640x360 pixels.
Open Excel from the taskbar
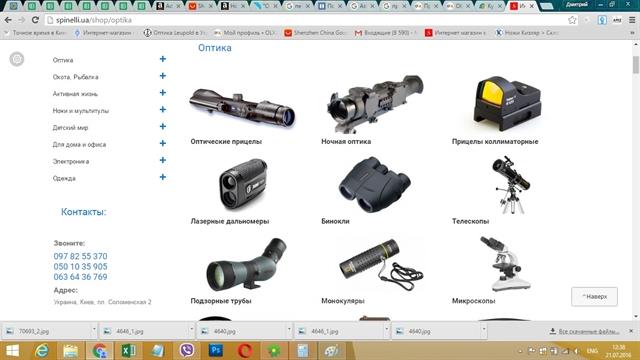click(x=129, y=350)
